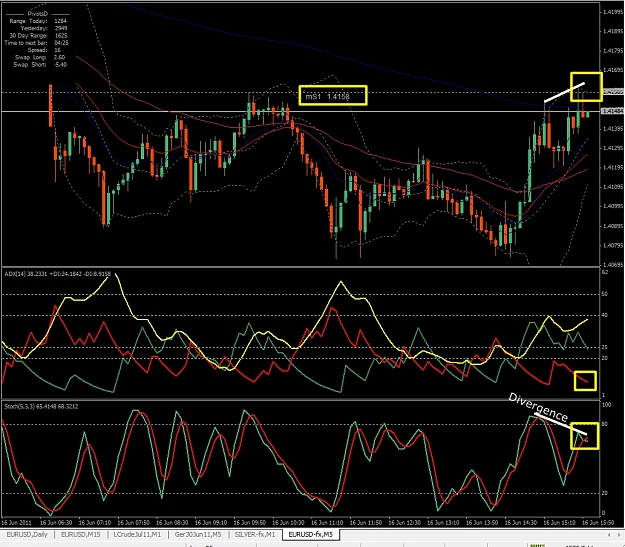Click the PivotsD header text
The width and height of the screenshot is (625, 547).
coord(37,14)
